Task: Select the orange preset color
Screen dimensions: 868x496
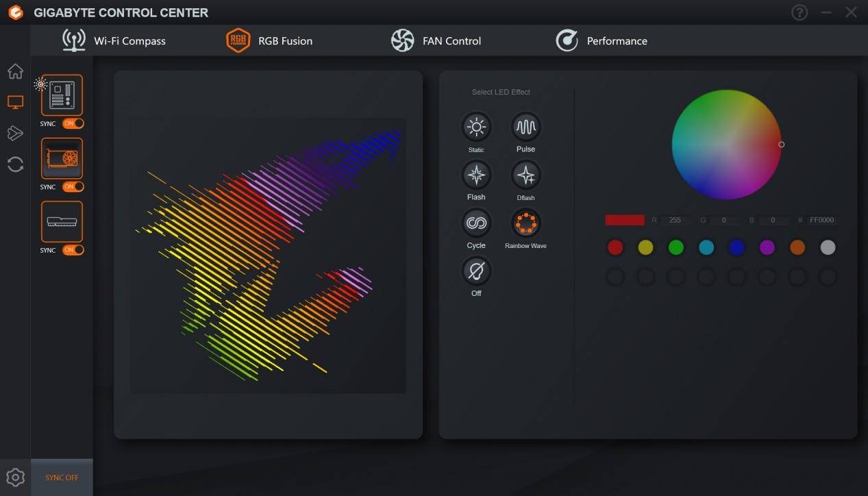Action: pos(797,247)
